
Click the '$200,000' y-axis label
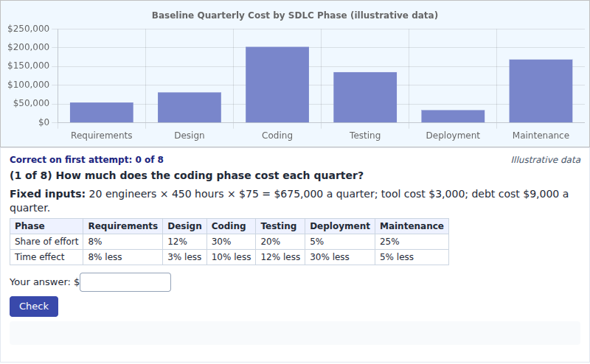coord(28,47)
